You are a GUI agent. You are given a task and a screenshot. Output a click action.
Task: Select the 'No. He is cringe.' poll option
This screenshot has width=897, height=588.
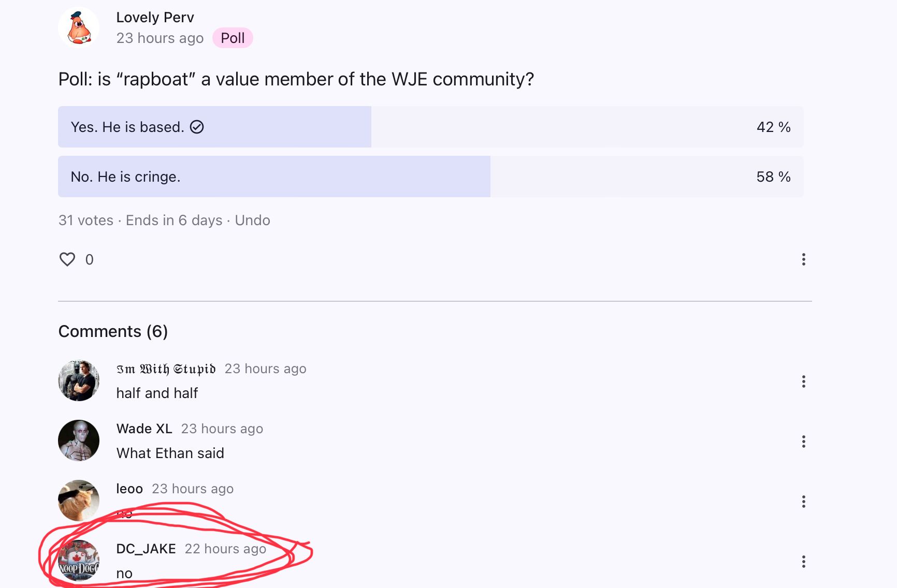430,177
